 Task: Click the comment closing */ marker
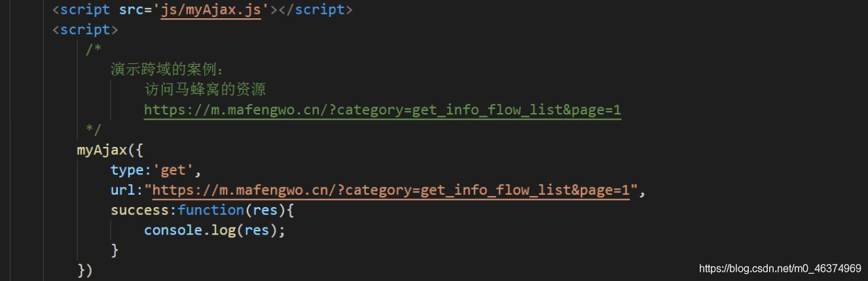click(94, 129)
